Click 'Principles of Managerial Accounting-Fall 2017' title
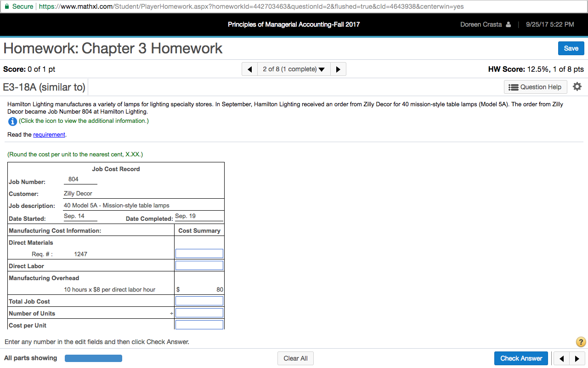The image size is (588, 368). [294, 25]
